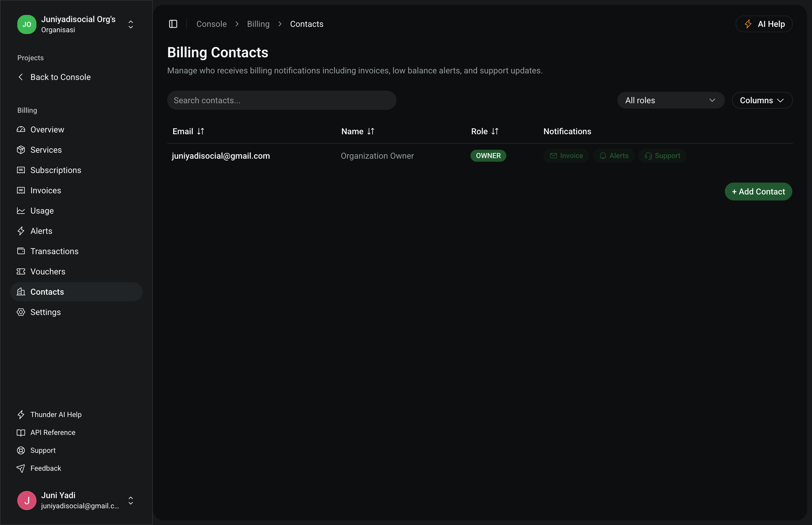This screenshot has height=525, width=812.
Task: Click the Settings gear icon
Action: (21, 312)
